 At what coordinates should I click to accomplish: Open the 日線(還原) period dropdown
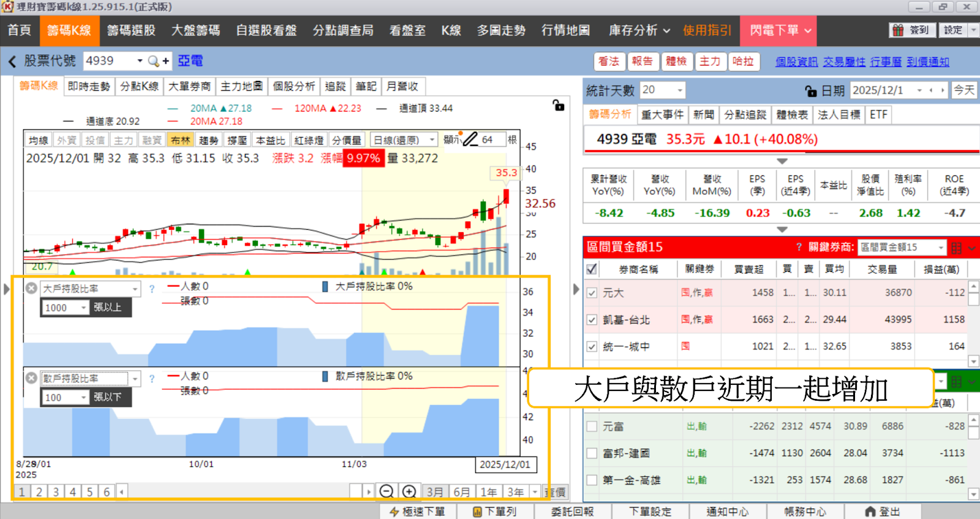point(432,140)
